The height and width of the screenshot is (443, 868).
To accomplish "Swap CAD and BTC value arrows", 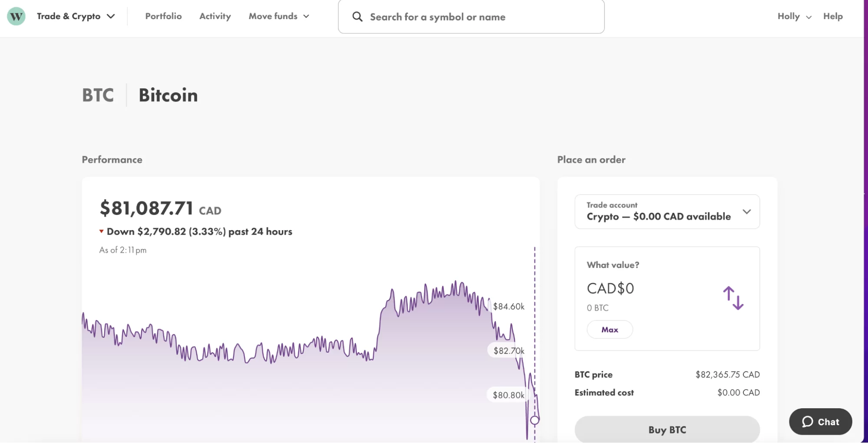I will tap(733, 298).
